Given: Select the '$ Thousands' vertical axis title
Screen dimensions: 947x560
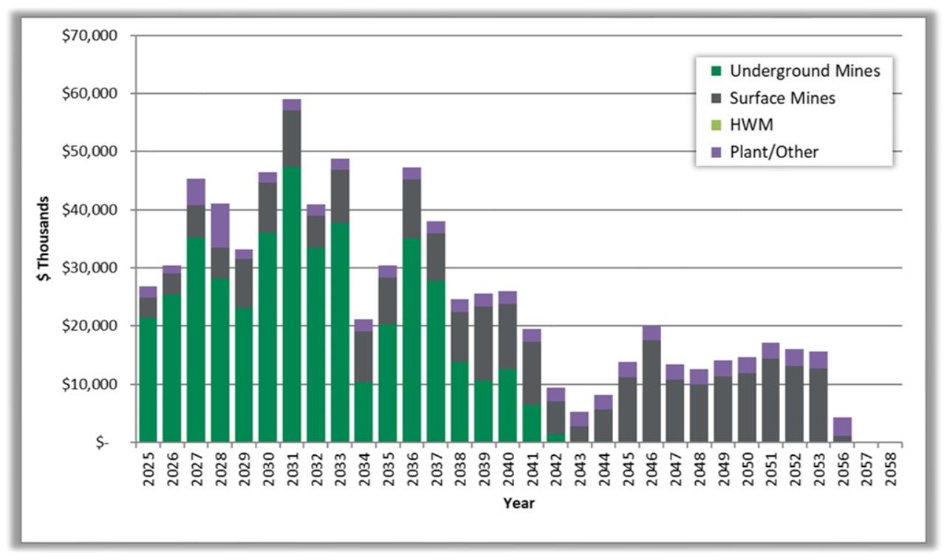Looking at the screenshot, I should pyautogui.click(x=45, y=240).
